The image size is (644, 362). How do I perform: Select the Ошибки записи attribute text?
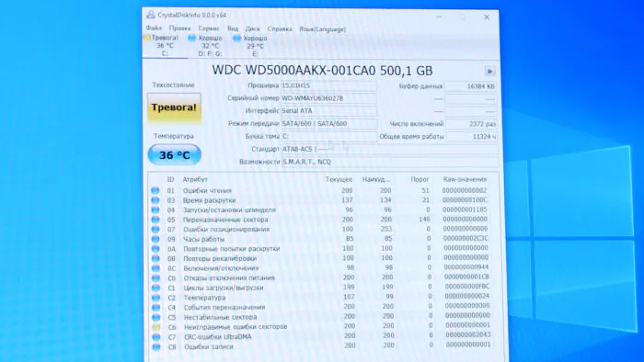coord(209,346)
